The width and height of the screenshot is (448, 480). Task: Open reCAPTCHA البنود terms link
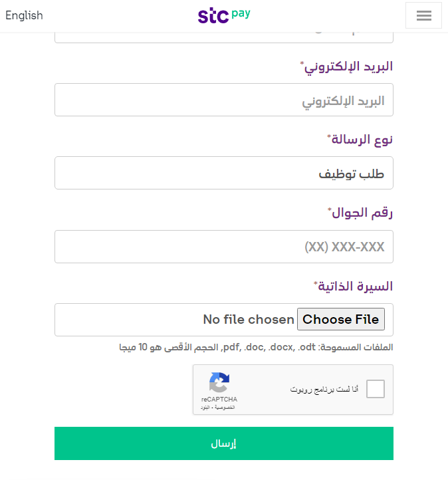tap(205, 408)
